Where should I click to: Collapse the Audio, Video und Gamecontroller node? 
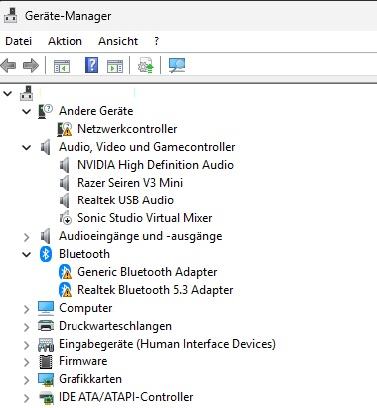pos(26,147)
